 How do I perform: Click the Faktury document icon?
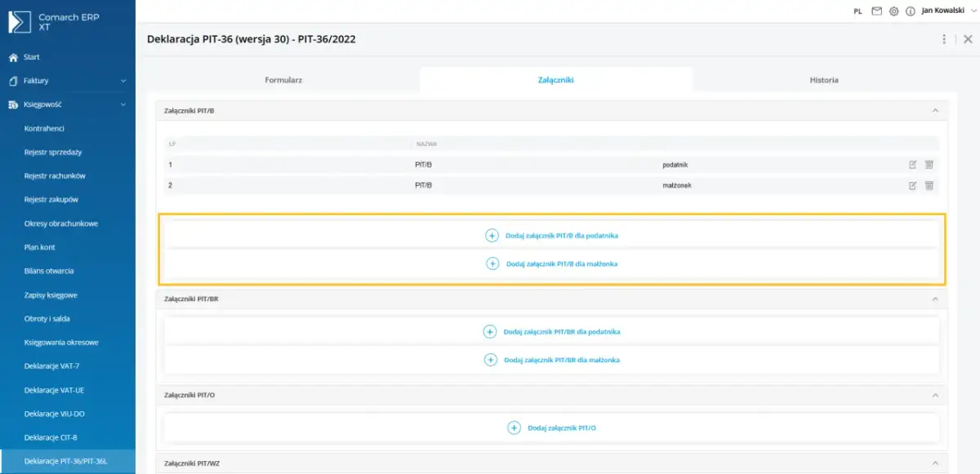[13, 81]
